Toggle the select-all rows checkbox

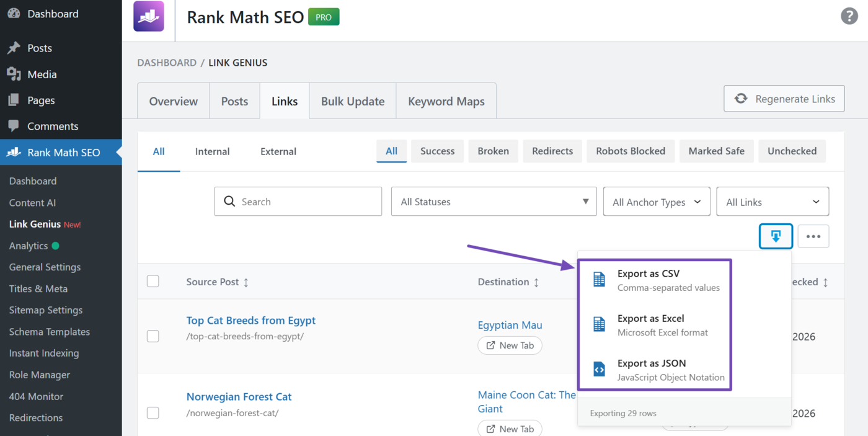[153, 282]
